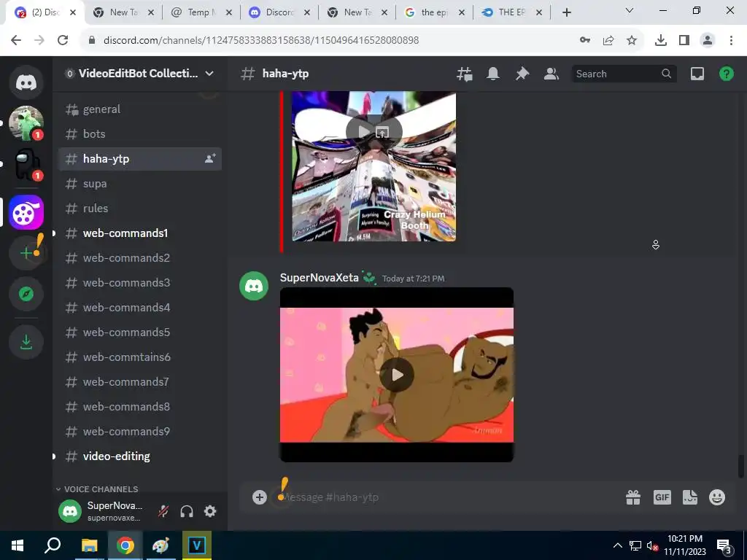Toggle deafen headphones in user panel

tap(187, 511)
